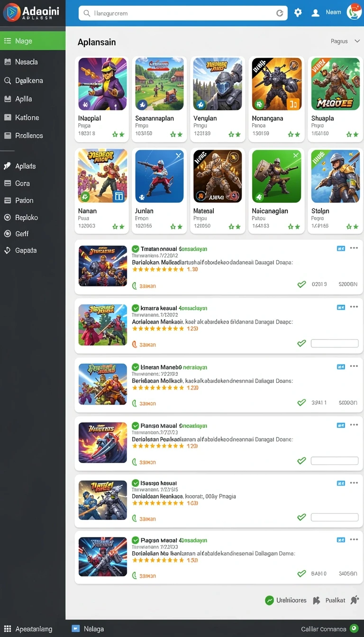Toggle the green check on Pansgn Maual title

136,426
